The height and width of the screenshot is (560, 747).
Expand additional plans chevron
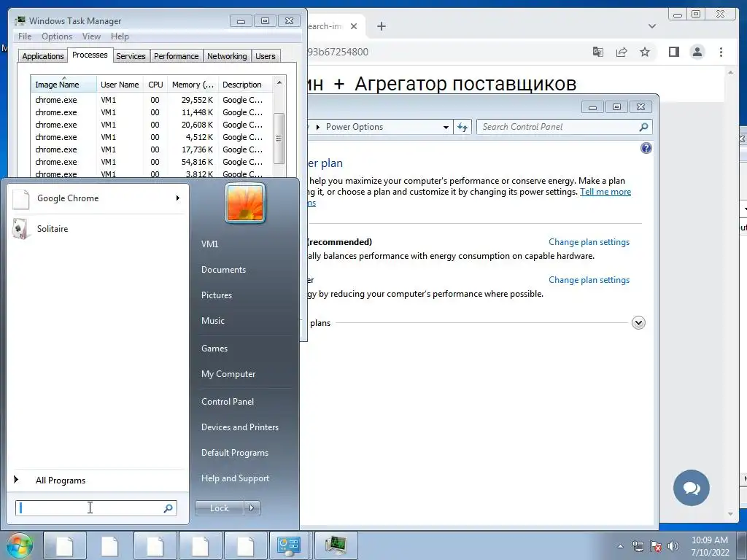[638, 323]
